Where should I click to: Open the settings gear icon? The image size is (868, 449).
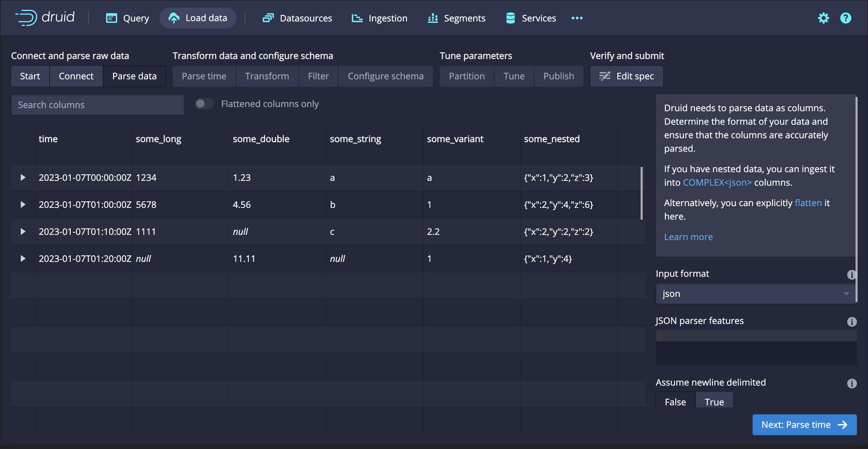pos(824,18)
